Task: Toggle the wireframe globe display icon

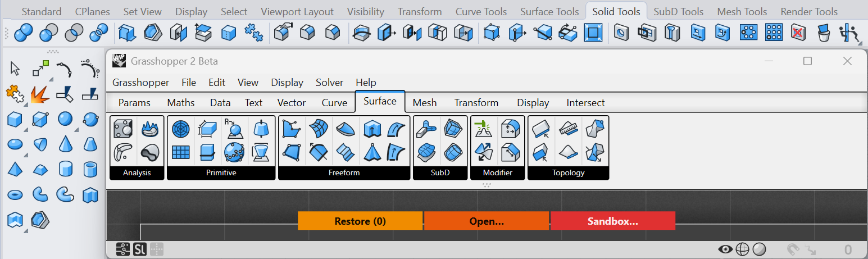Action: 743,249
